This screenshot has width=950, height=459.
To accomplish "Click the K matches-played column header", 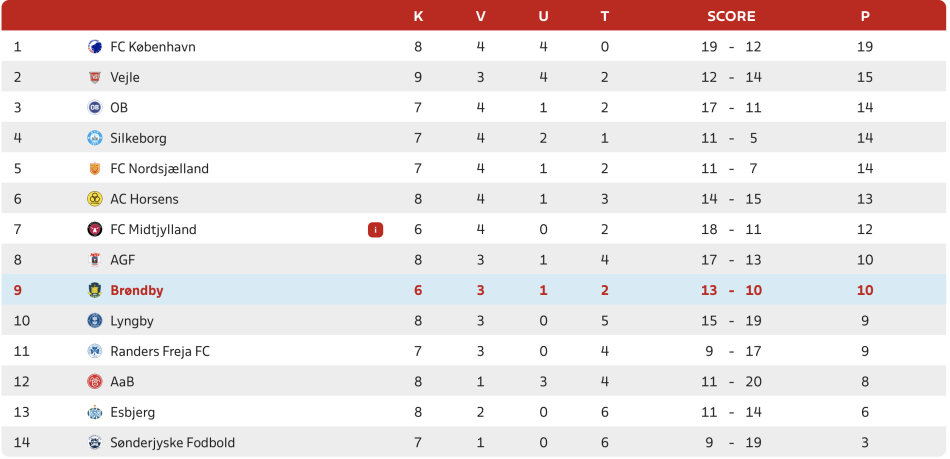I will [418, 16].
